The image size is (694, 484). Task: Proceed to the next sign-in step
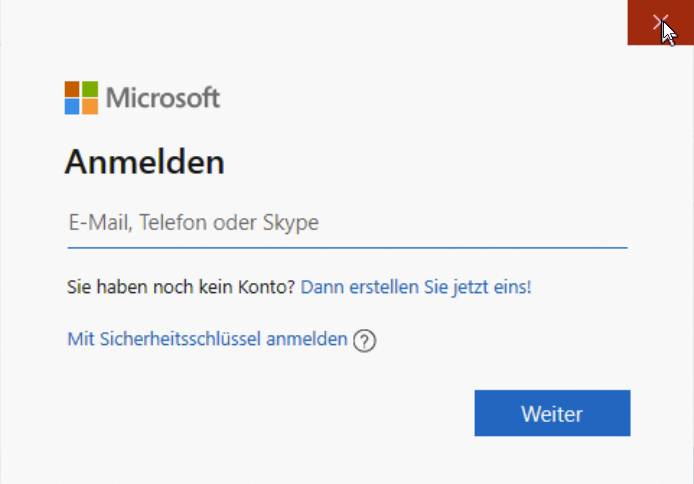[552, 413]
